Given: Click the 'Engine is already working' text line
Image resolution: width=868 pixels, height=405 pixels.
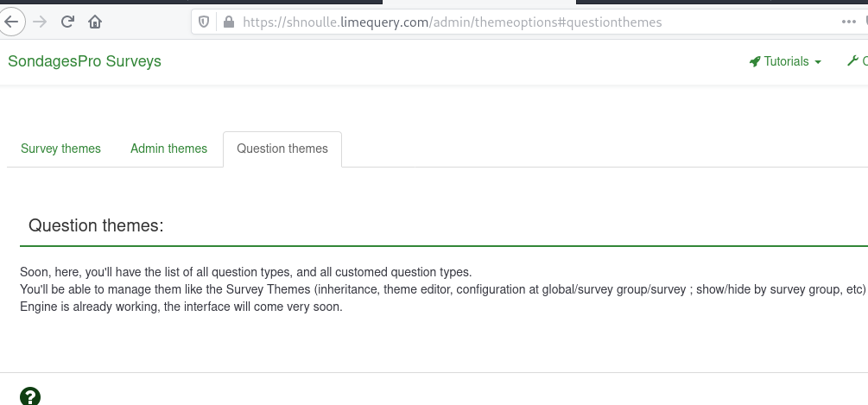Looking at the screenshot, I should [x=181, y=307].
